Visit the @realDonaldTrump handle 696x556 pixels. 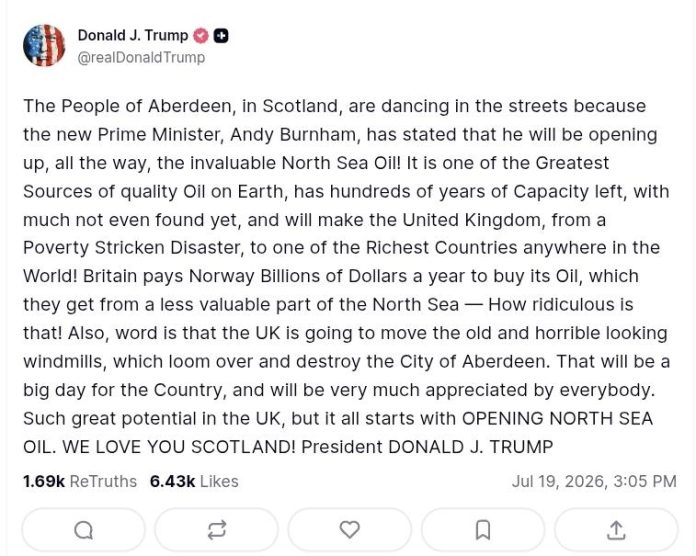(141, 58)
